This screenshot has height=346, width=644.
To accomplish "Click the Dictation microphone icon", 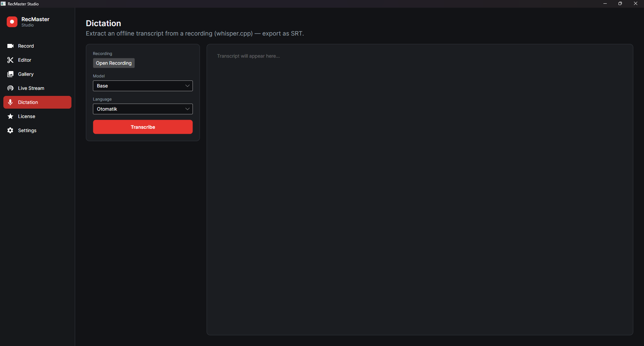I will [10, 102].
